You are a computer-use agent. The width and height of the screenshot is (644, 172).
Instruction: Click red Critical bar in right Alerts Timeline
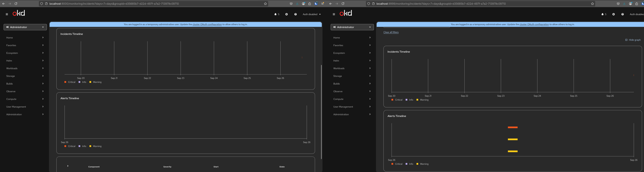click(513, 127)
